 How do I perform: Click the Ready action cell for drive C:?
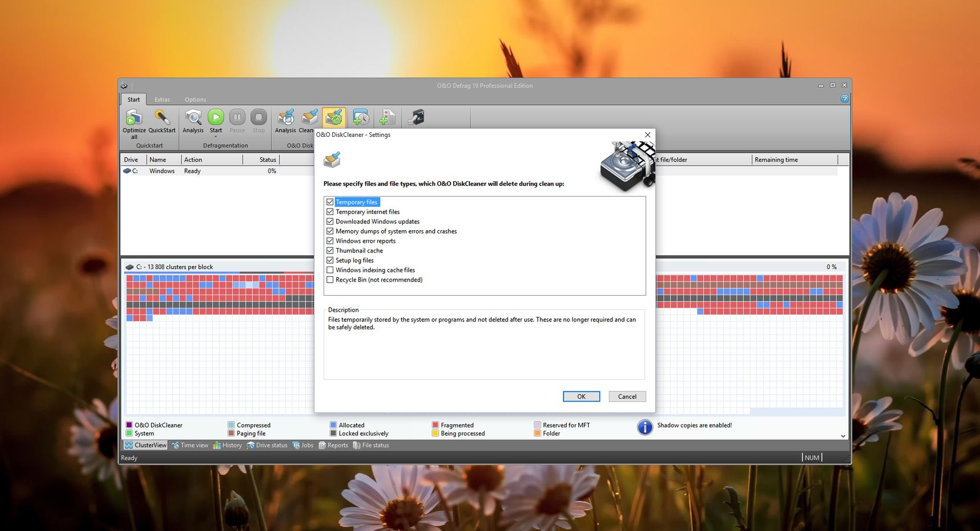click(192, 171)
